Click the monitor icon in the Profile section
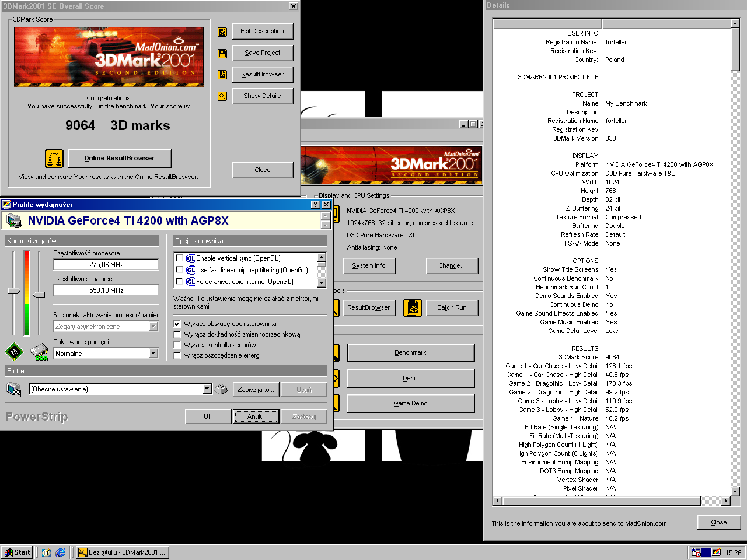This screenshot has width=747, height=560. pos(14,389)
